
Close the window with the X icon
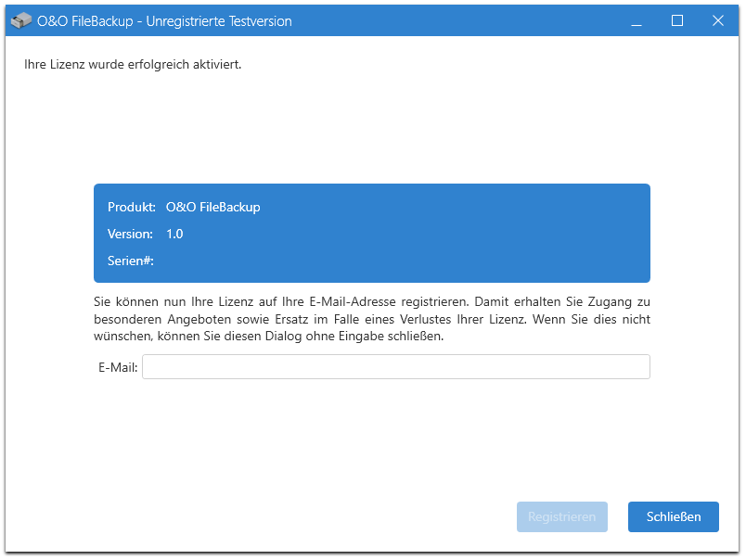pos(718,20)
